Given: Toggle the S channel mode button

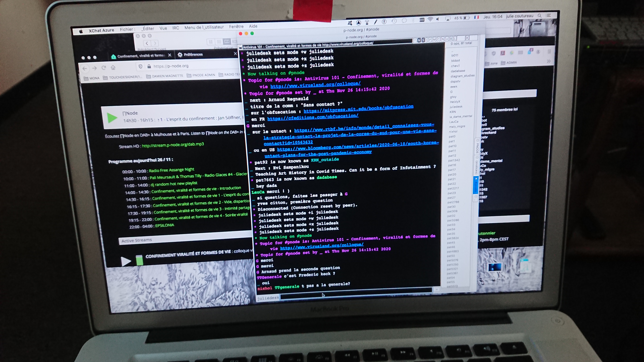Looking at the screenshot, I should click(423, 40).
